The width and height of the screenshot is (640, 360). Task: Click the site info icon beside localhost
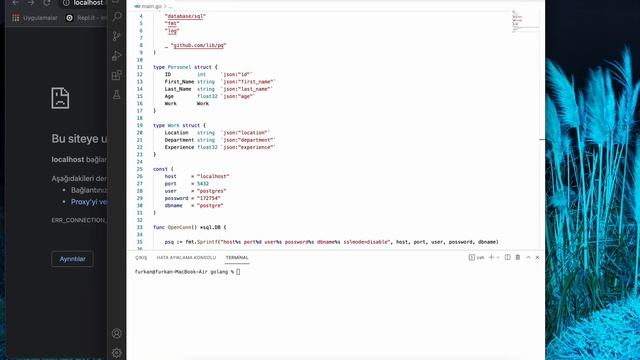66,3
